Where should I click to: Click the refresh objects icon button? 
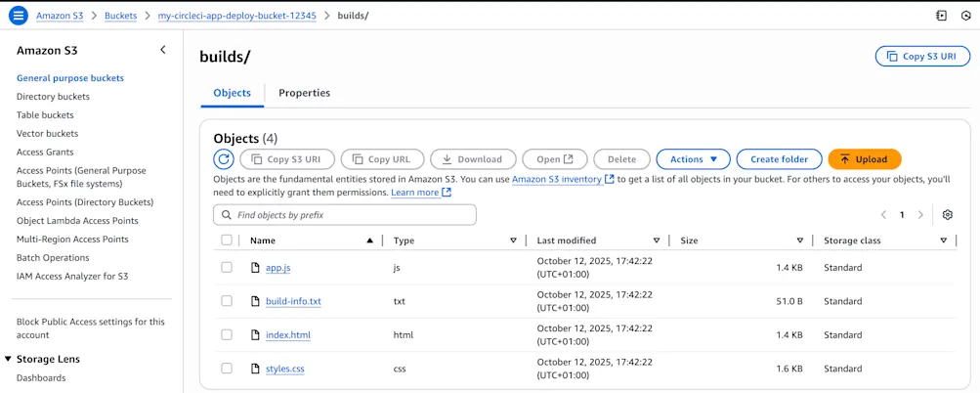(224, 159)
